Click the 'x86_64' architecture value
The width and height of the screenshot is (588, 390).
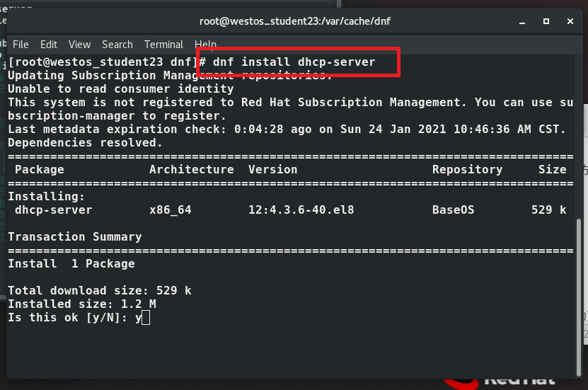click(x=171, y=210)
